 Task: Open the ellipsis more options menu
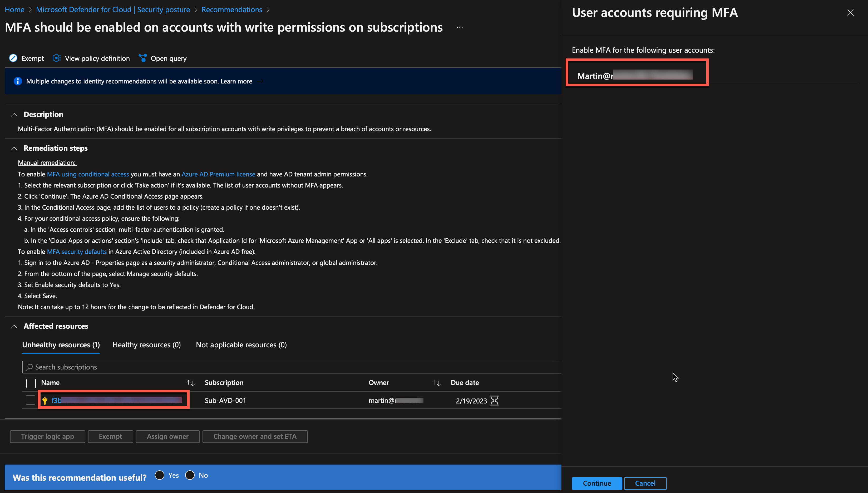tap(460, 27)
